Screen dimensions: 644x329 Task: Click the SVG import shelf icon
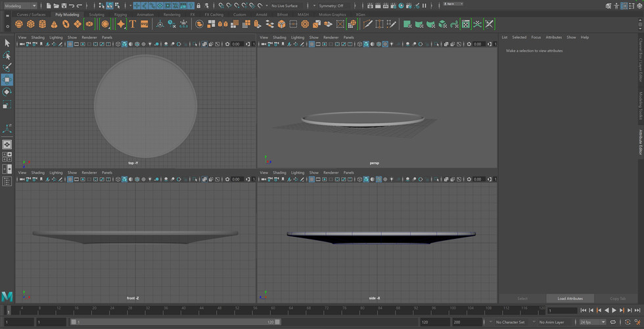coord(144,24)
